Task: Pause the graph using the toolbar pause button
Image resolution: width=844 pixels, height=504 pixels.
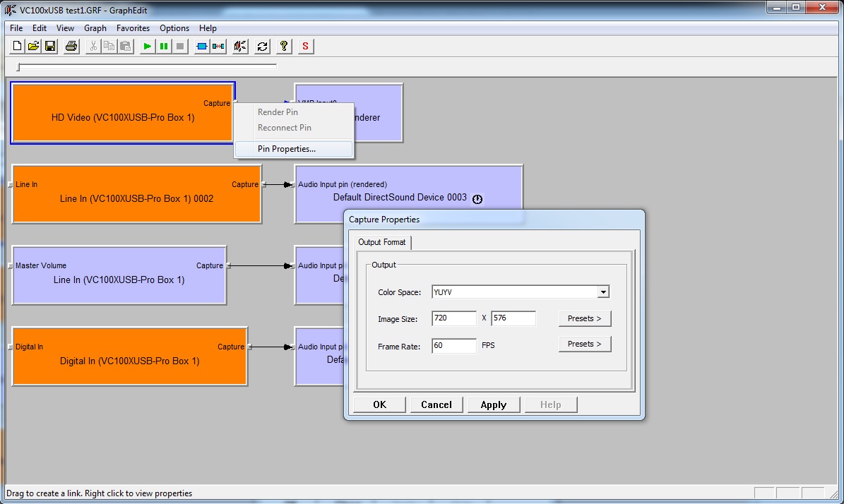Action: coord(164,47)
